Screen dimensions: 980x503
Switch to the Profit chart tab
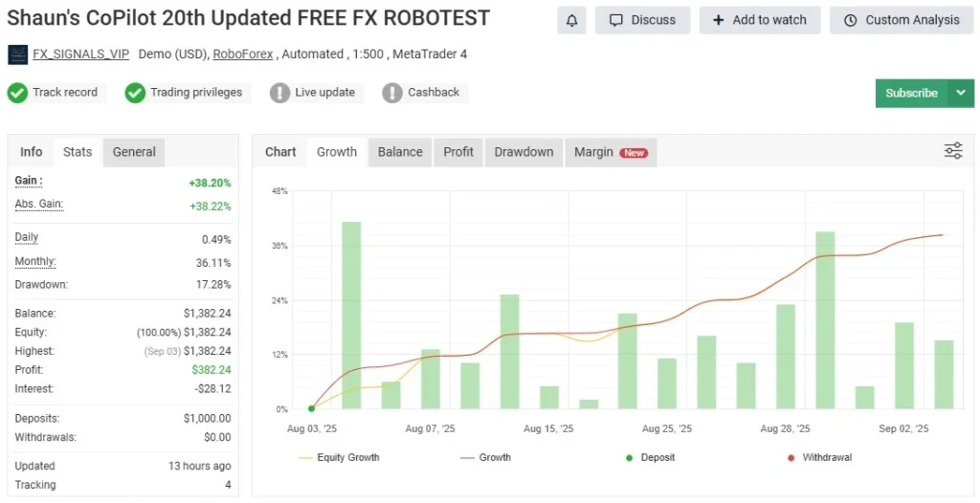coord(458,152)
